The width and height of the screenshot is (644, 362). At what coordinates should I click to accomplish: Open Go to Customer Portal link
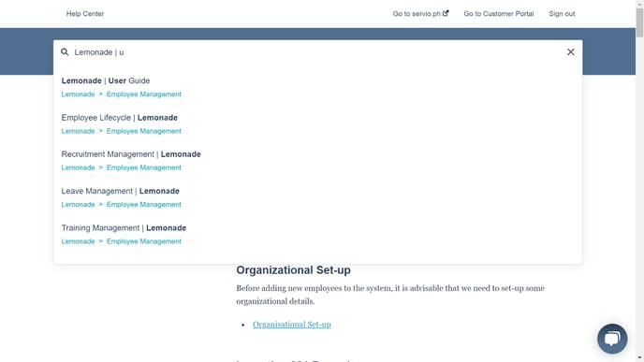(499, 13)
